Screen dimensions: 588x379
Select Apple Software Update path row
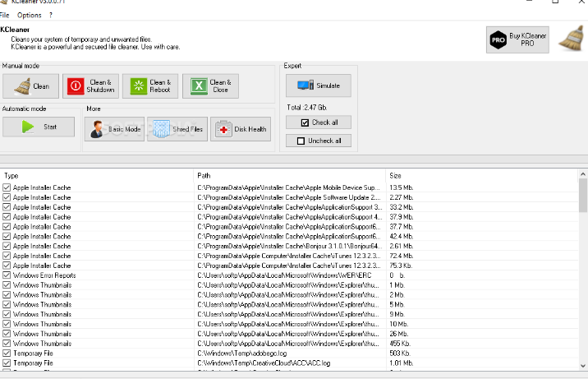point(289,197)
